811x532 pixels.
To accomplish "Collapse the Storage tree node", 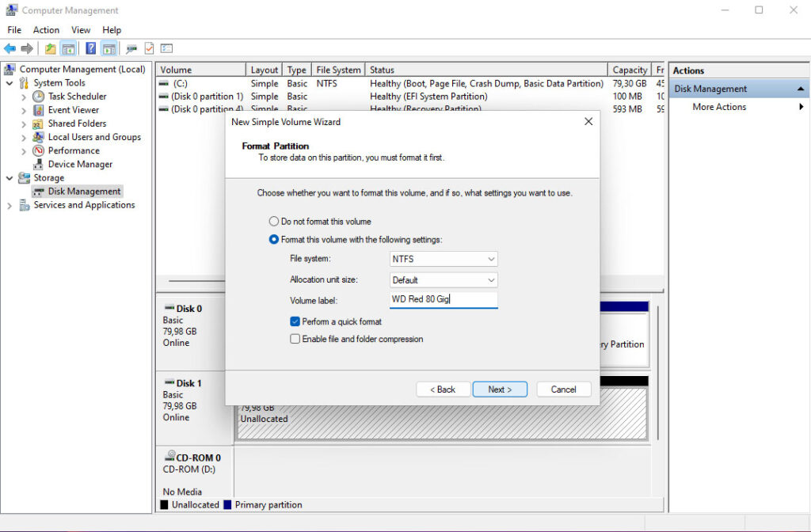I will [10, 178].
